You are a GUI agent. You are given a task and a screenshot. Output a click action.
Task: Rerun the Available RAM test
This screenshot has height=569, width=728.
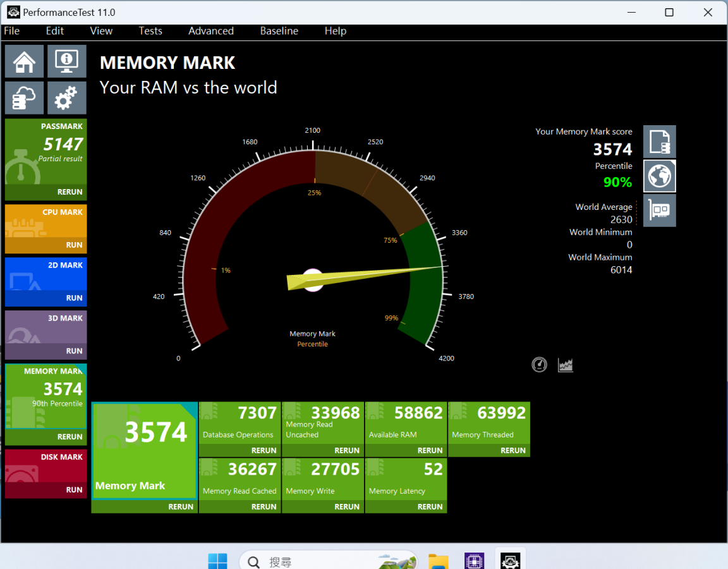click(406, 450)
